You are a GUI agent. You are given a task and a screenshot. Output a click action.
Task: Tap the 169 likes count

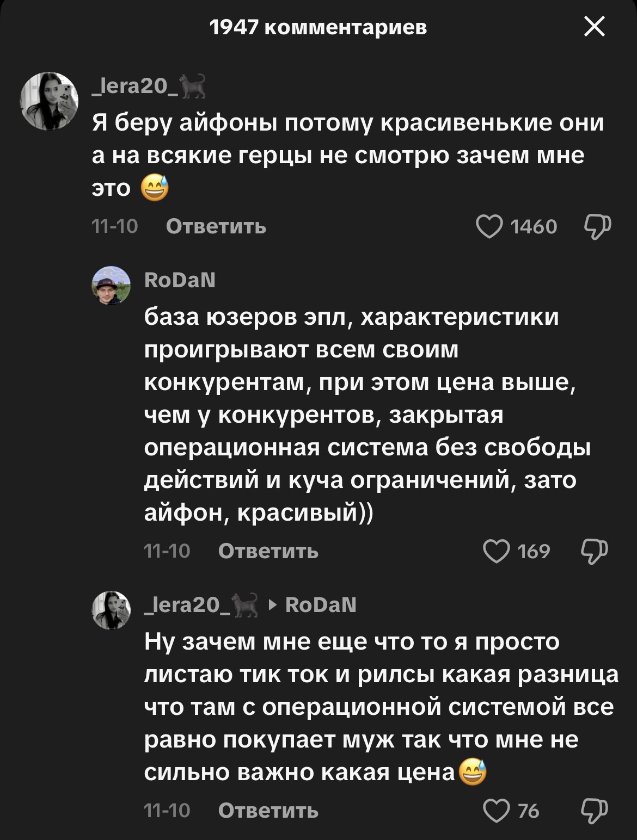click(x=534, y=552)
